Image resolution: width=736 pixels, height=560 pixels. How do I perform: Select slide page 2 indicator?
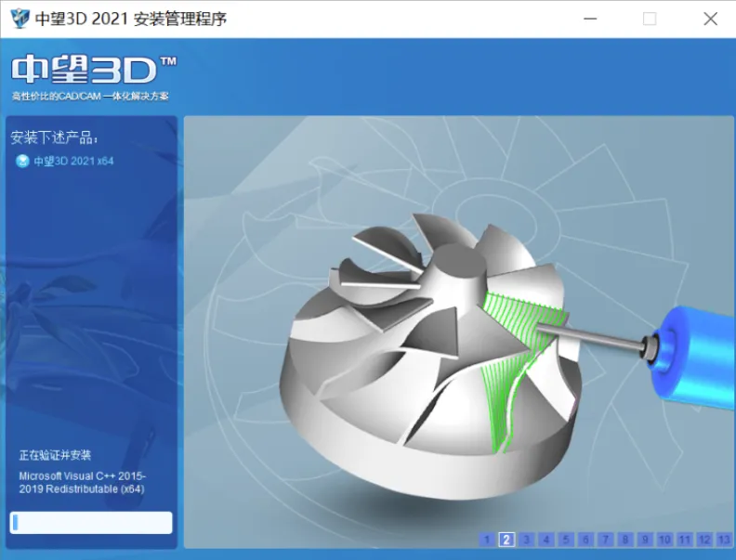pos(506,540)
